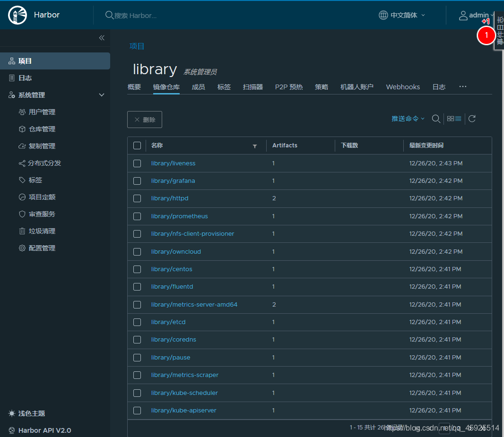Click the name column filter icon
The image size is (504, 437).
pyautogui.click(x=254, y=146)
